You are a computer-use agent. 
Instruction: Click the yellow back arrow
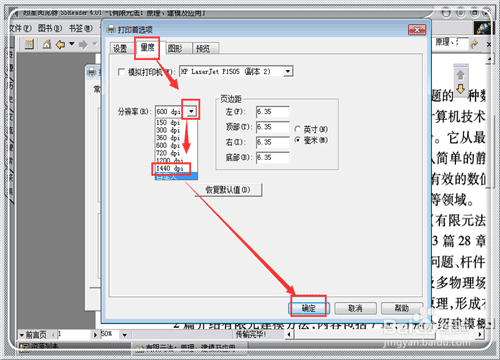point(60,44)
